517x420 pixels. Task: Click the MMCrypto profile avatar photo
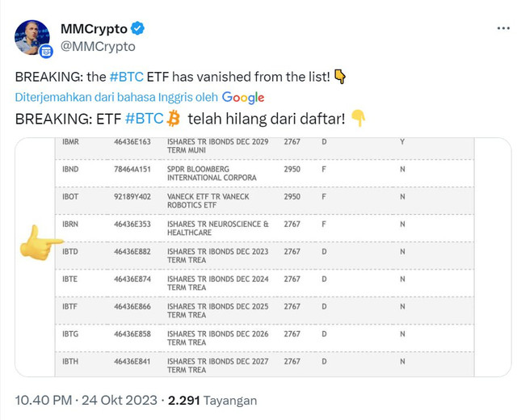click(32, 37)
